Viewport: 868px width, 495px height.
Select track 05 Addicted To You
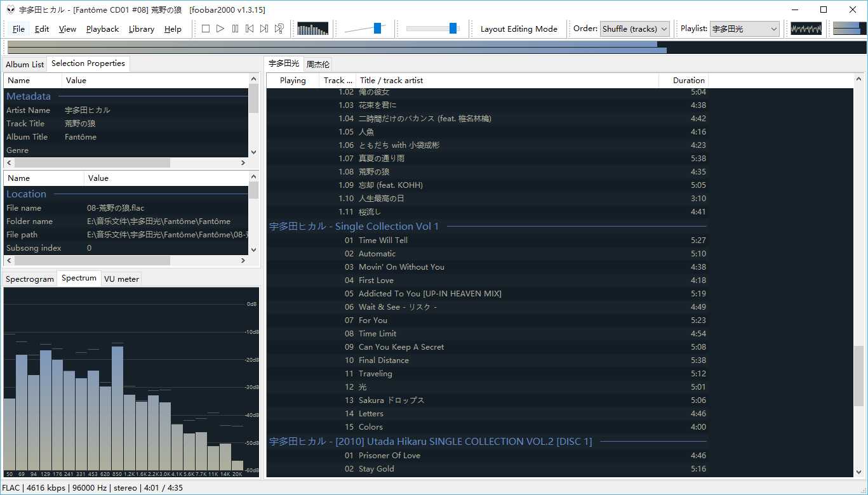coord(486,293)
